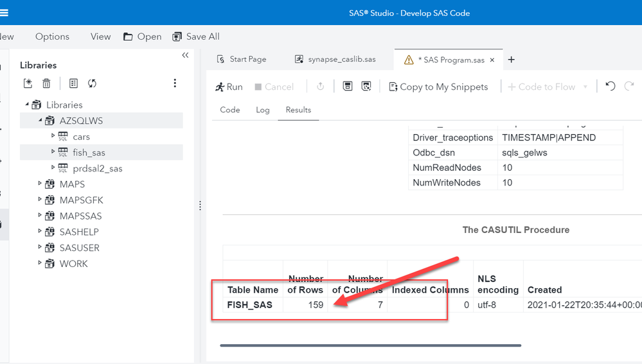Viewport: 642px width, 364px height.
Task: Expand the WORK library
Action: point(40,263)
